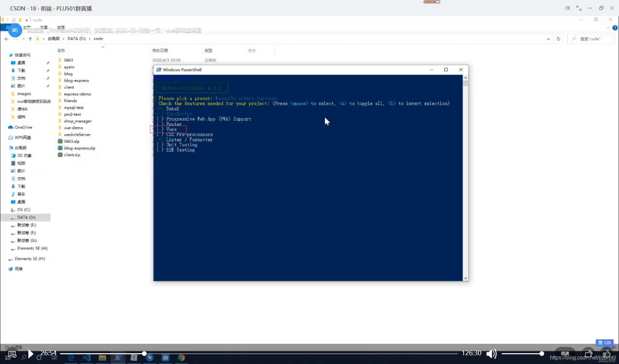This screenshot has width=619, height=364.
Task: Toggle the Linter / Formatter checkbox
Action: [160, 140]
